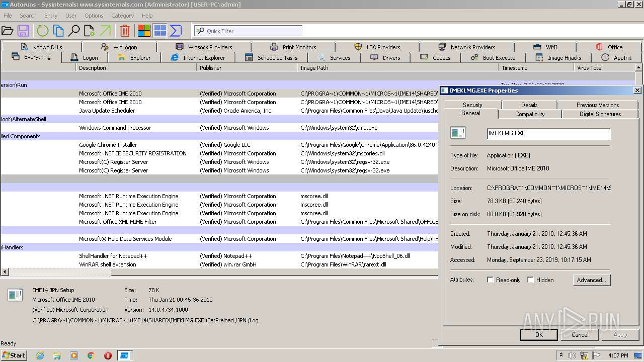Open the Search menu
Screen dimensions: 644x362
pos(28,16)
